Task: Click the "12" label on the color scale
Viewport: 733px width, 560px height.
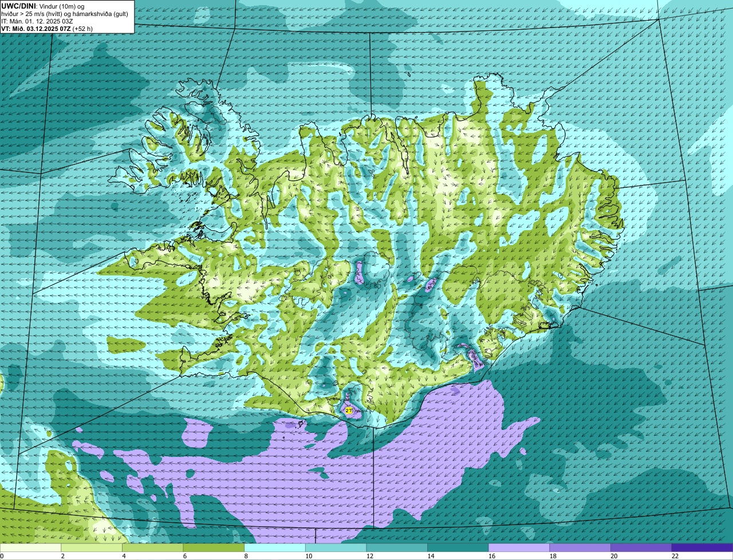Action: 370,556
